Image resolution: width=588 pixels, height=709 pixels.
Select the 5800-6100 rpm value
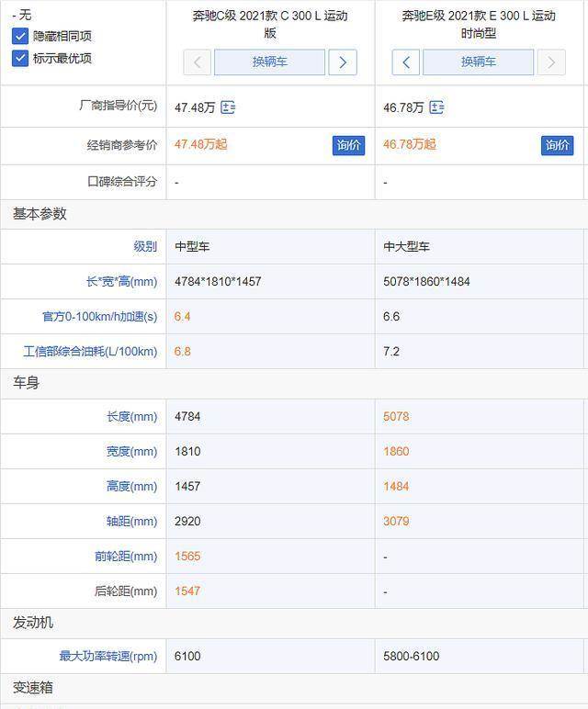click(x=412, y=656)
